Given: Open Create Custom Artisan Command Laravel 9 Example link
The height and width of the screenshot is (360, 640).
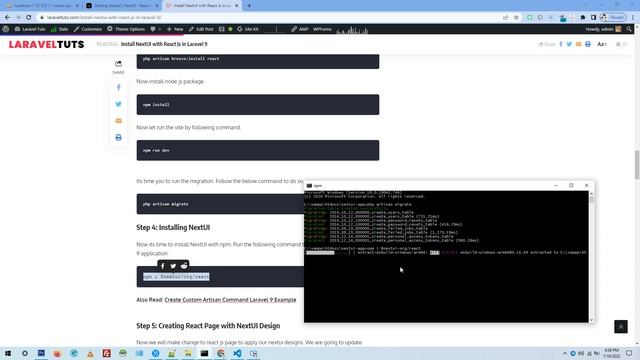Looking at the screenshot, I should point(230,300).
